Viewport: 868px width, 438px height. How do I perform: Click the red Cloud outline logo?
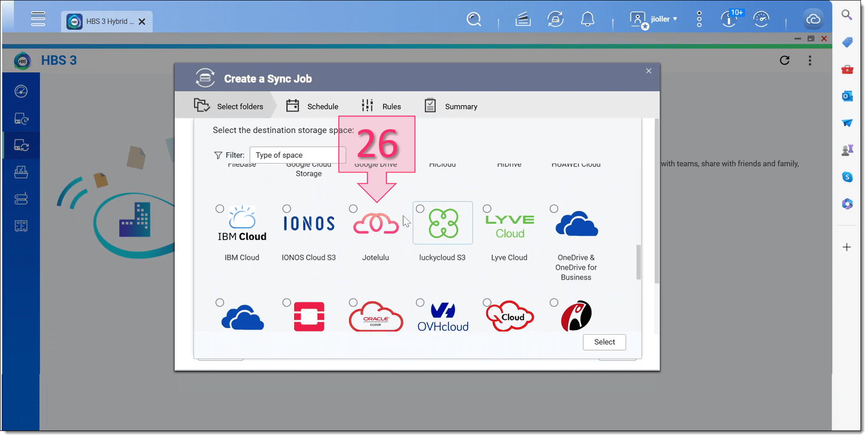click(510, 316)
